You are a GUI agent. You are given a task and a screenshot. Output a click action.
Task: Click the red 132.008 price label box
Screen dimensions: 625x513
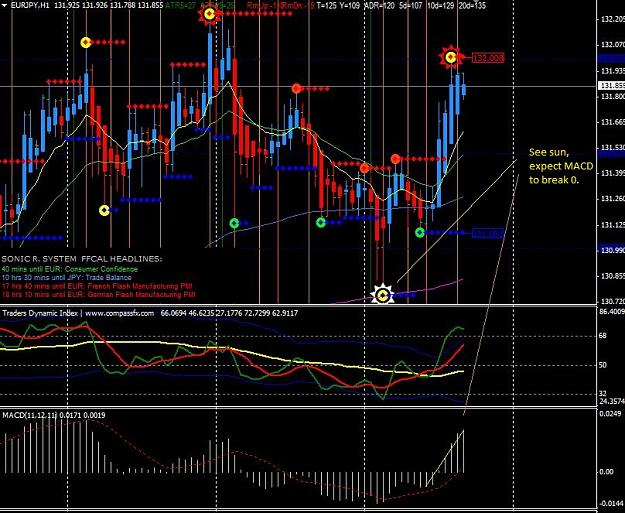click(488, 58)
